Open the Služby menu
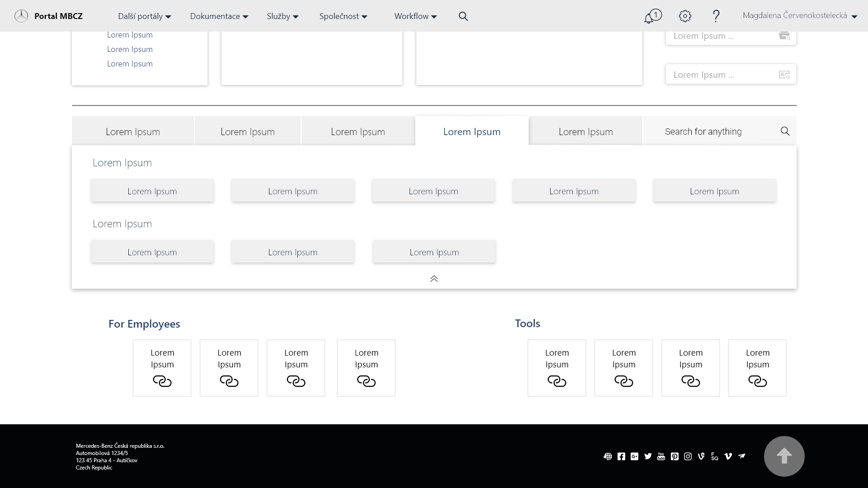This screenshot has width=868, height=488. click(x=283, y=16)
